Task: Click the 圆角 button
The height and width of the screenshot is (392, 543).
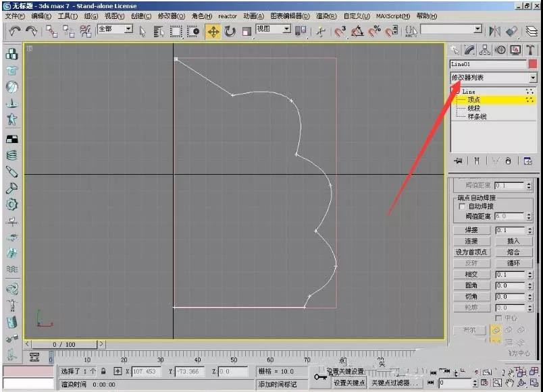Action: coord(471,285)
